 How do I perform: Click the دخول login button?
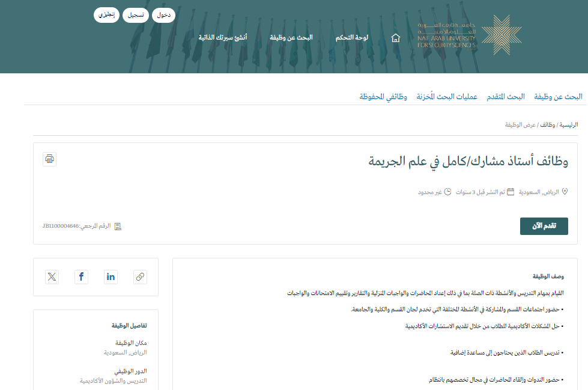(x=163, y=16)
